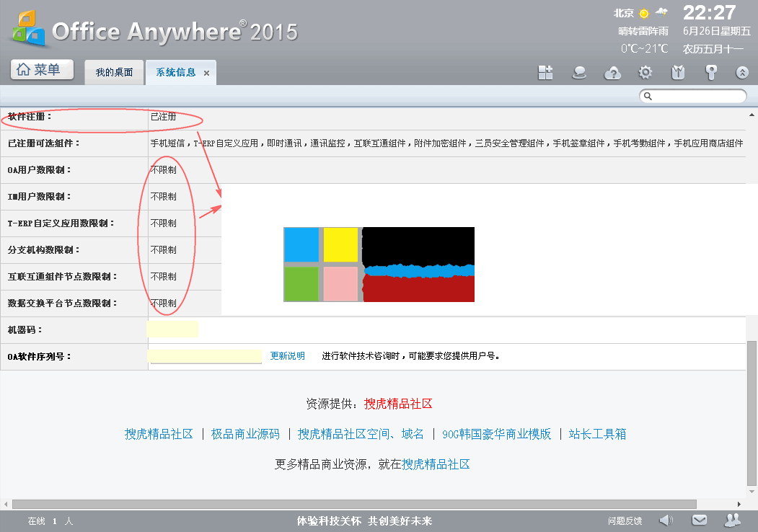Open the 菜单 main menu
758x532 pixels.
point(43,70)
